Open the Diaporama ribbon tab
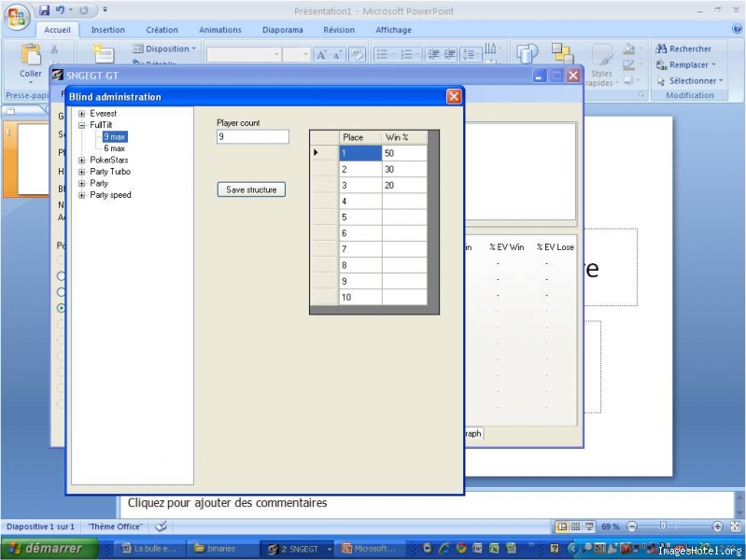Viewport: 746px width, 560px height. [x=283, y=30]
